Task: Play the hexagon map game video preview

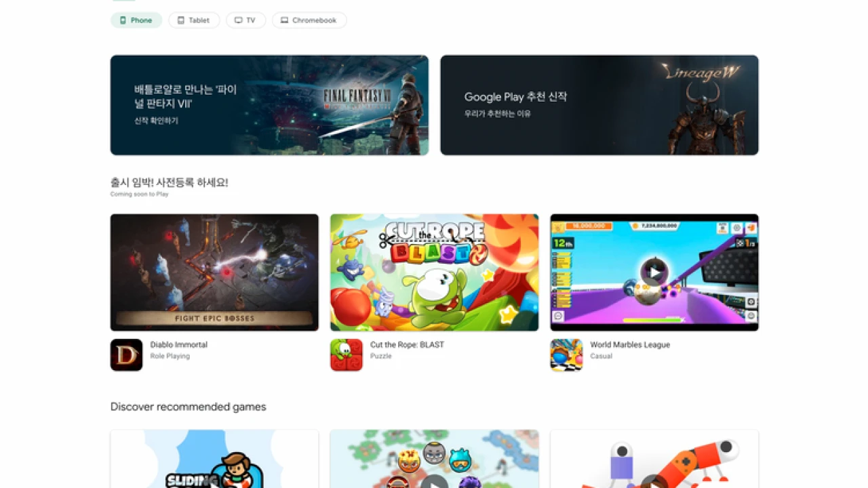Action: point(434,483)
